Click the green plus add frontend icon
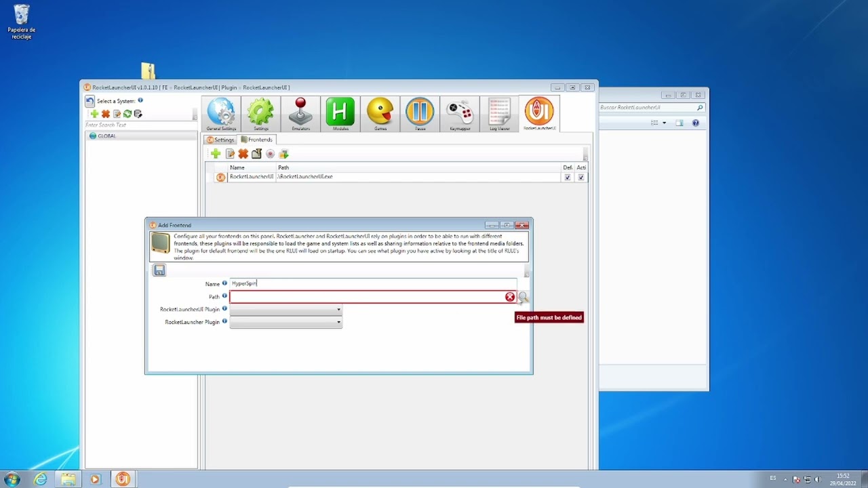 [x=216, y=154]
